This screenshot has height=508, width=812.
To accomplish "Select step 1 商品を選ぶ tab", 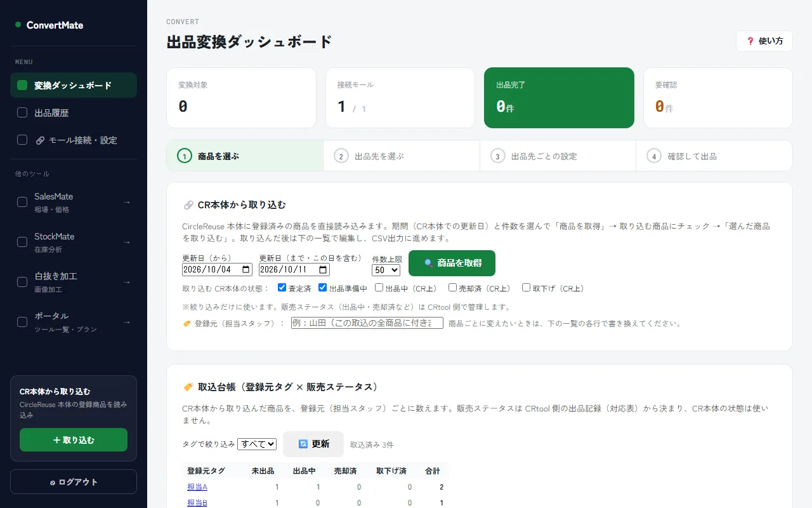I will coord(245,156).
